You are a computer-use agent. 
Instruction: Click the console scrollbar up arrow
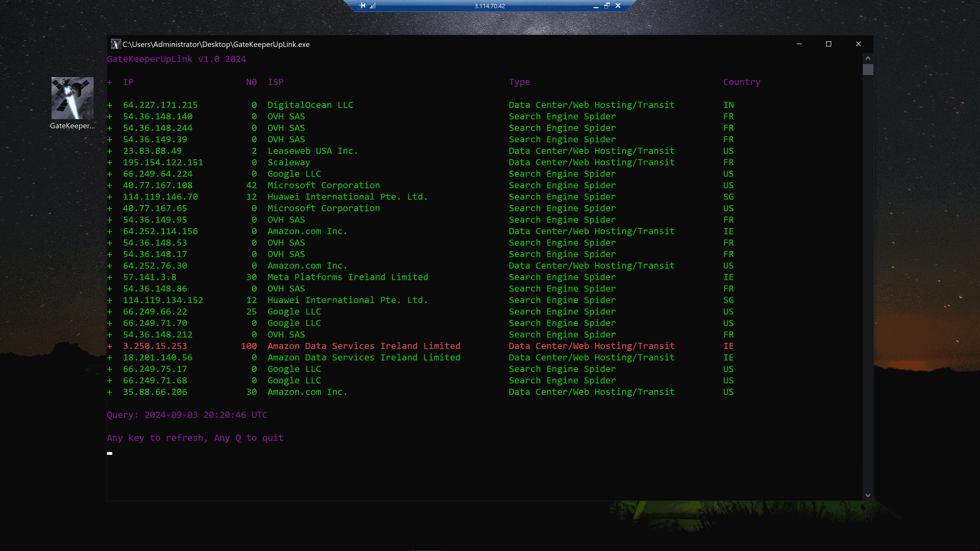(x=868, y=58)
